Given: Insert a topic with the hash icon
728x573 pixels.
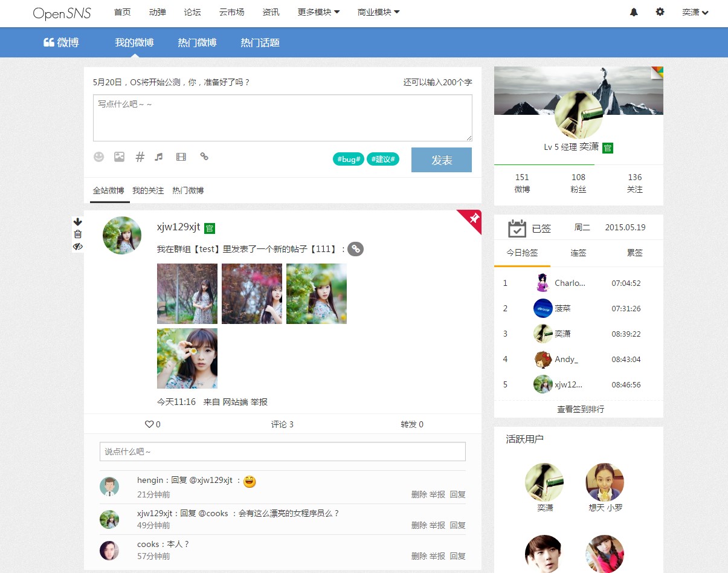Looking at the screenshot, I should tap(140, 157).
